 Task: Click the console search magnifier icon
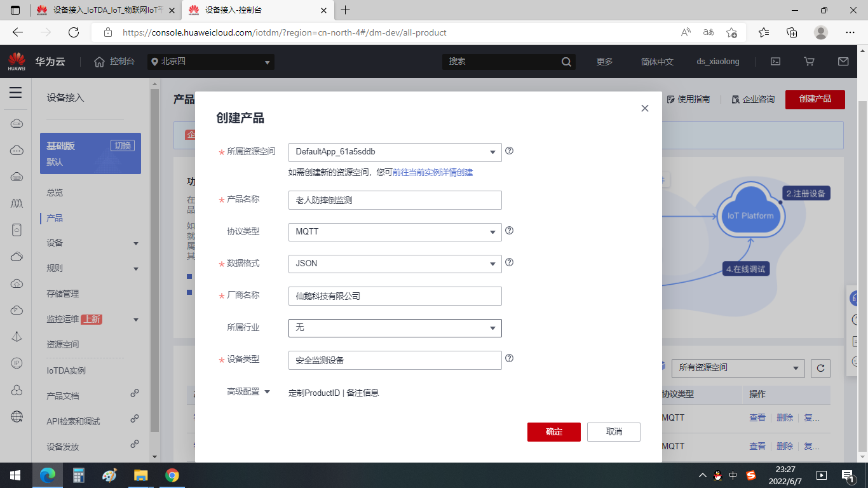(x=566, y=62)
